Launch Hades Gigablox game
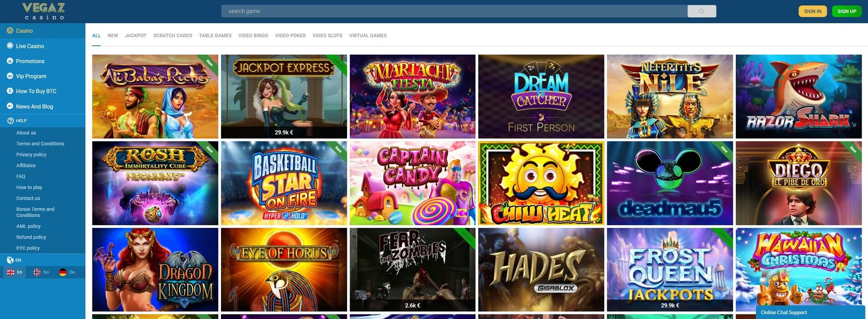The width and height of the screenshot is (868, 319). point(541,269)
